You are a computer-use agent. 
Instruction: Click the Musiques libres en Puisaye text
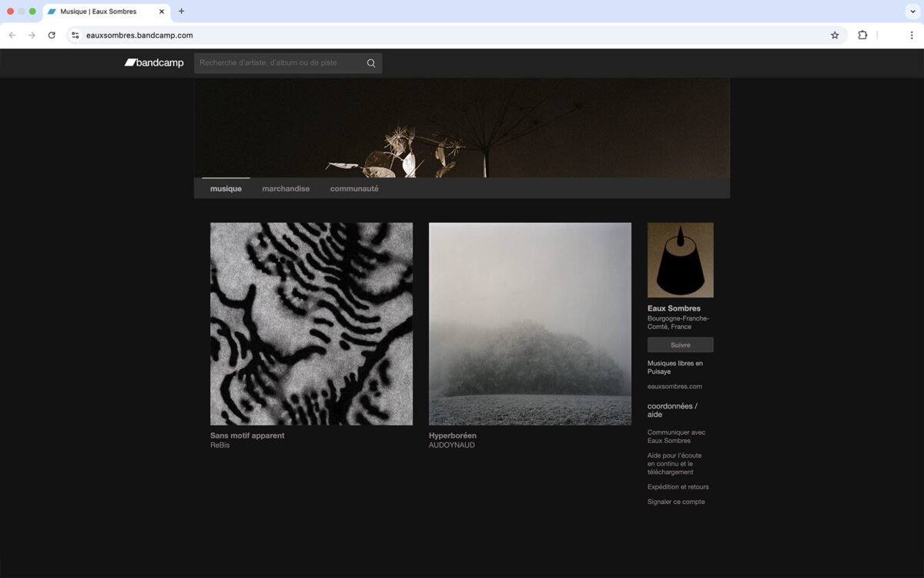[675, 368]
